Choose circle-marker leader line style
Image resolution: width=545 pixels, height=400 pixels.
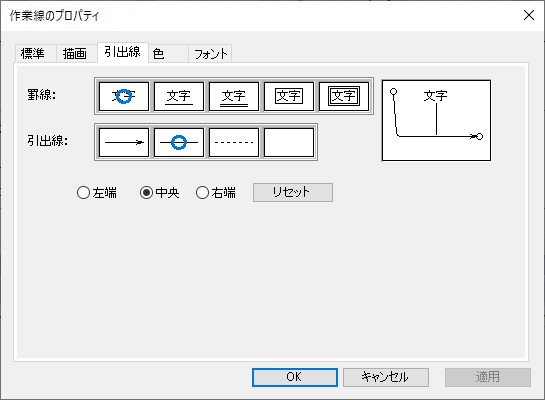tap(179, 142)
